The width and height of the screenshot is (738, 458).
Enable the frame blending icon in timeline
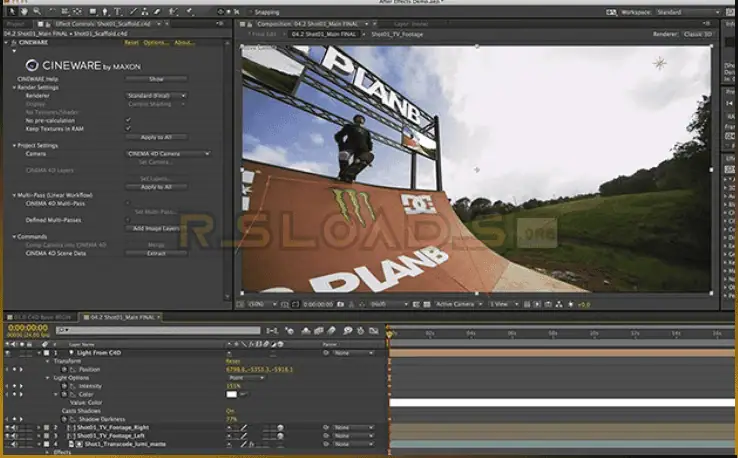(x=319, y=331)
